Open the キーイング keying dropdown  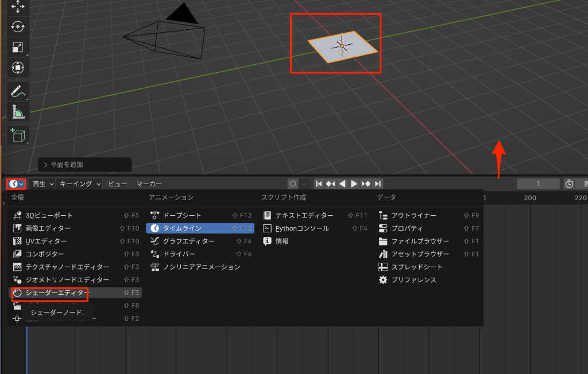click(80, 184)
